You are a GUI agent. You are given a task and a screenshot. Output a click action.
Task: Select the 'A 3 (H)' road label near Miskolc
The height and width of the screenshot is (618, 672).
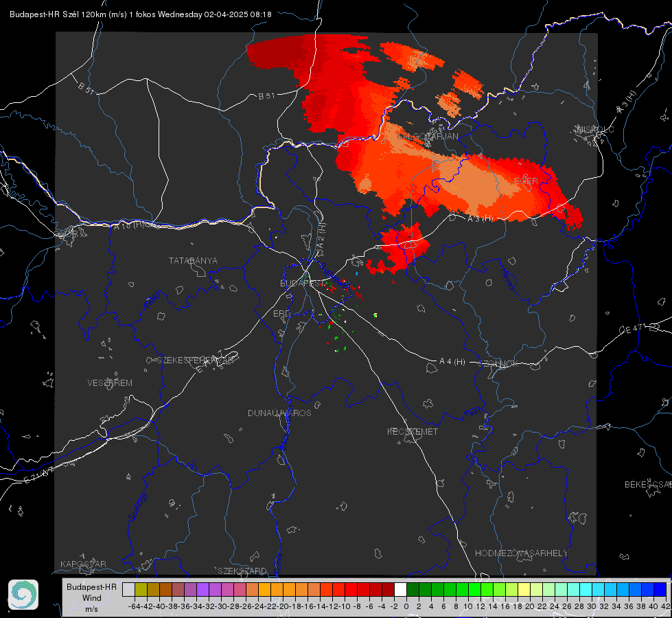click(x=627, y=102)
